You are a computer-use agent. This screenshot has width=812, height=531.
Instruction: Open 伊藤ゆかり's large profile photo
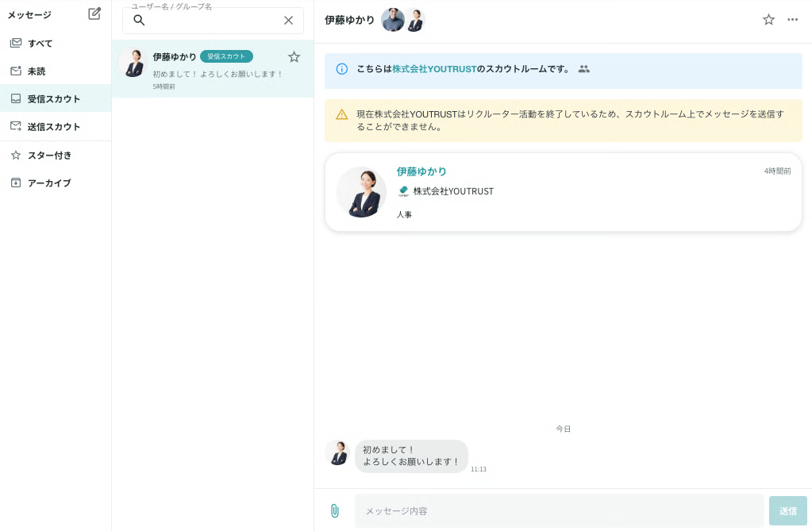361,191
